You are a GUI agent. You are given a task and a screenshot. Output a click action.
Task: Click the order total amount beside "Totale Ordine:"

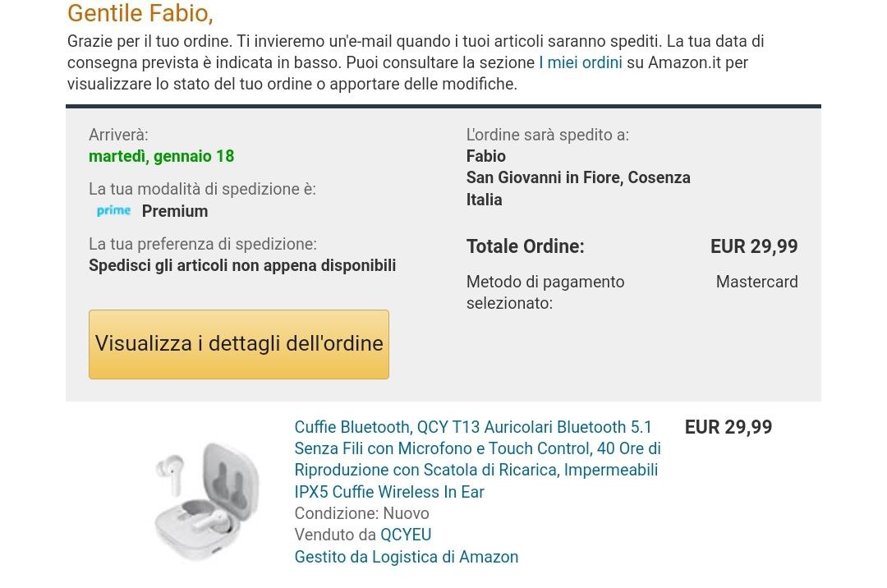(x=753, y=246)
